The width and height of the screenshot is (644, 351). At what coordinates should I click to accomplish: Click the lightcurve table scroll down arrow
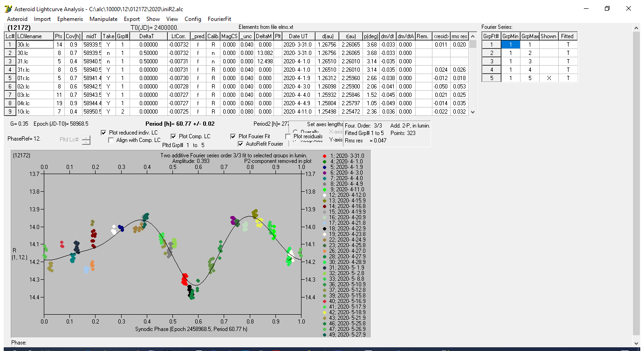pos(473,112)
